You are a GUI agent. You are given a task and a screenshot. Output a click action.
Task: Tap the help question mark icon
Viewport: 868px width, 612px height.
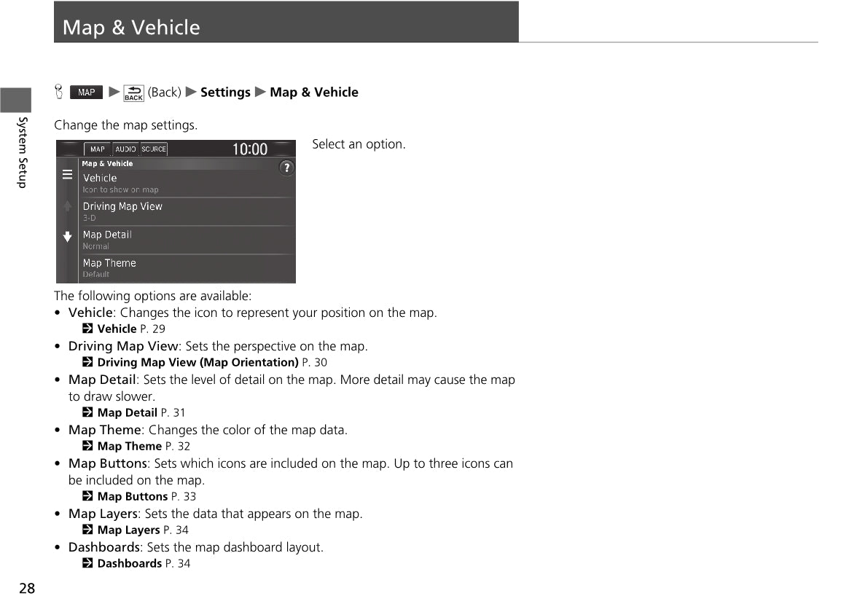[287, 168]
